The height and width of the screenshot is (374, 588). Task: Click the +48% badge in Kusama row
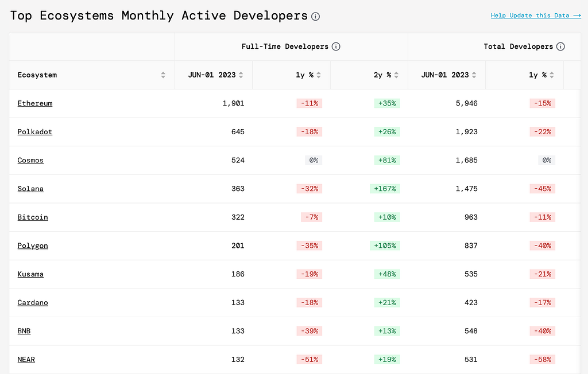coord(387,274)
